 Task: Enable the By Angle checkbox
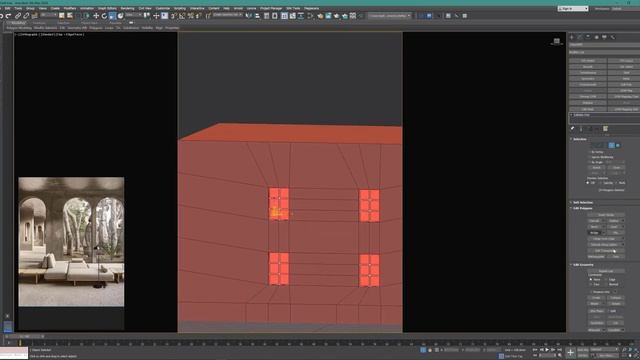point(589,162)
